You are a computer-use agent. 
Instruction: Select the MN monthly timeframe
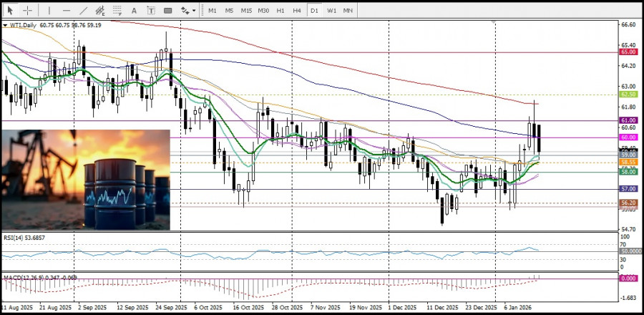(348, 11)
